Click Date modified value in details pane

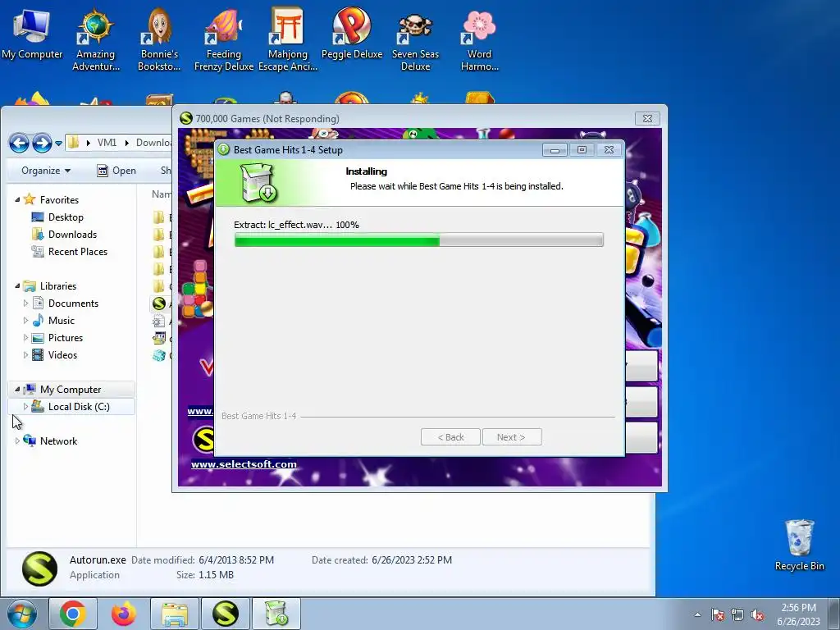(236, 559)
